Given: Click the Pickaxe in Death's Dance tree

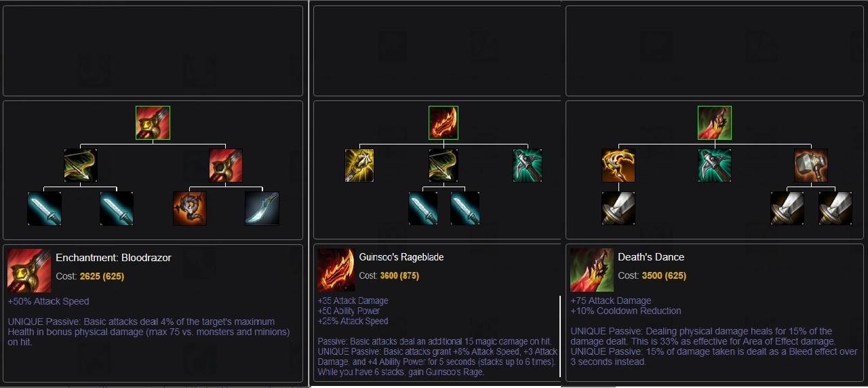Looking at the screenshot, I should tap(715, 166).
